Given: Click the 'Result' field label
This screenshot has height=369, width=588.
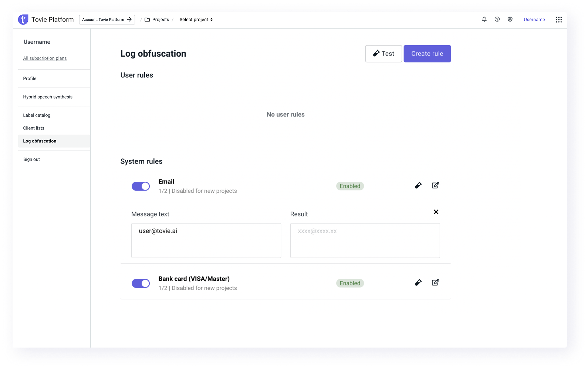Looking at the screenshot, I should [299, 214].
